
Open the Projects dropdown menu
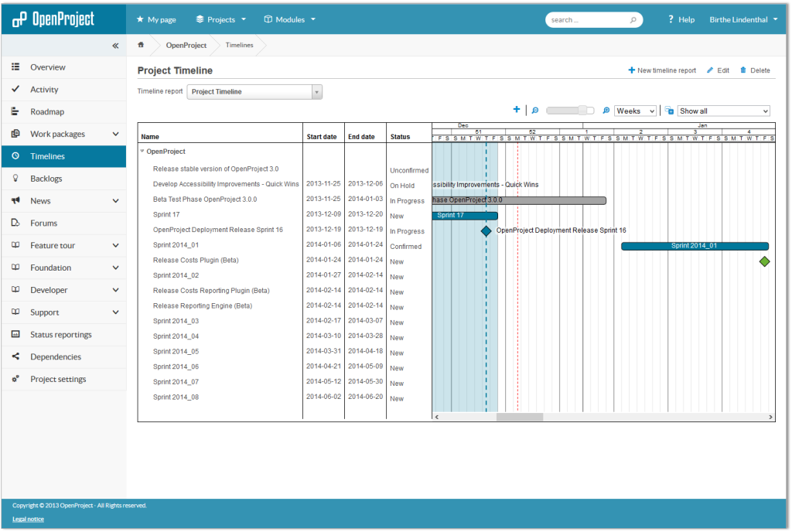[x=220, y=19]
